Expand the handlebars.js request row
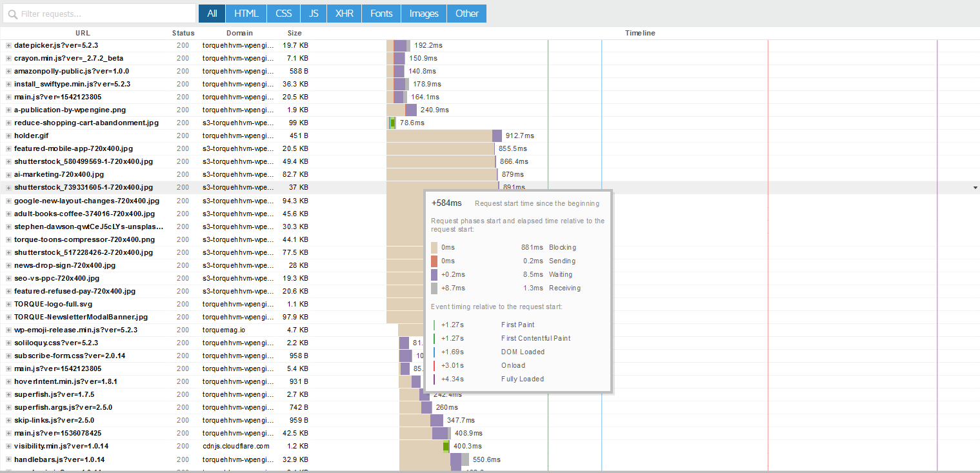The image size is (980, 473). (8, 460)
